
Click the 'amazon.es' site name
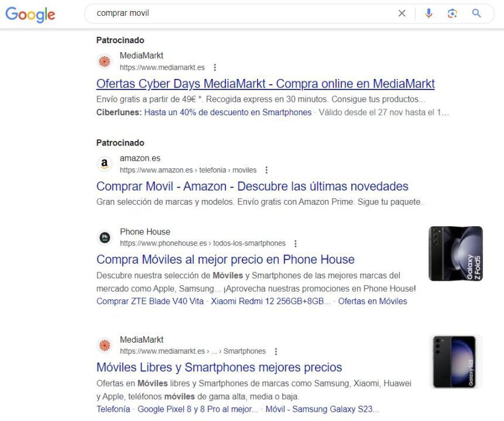(x=140, y=158)
